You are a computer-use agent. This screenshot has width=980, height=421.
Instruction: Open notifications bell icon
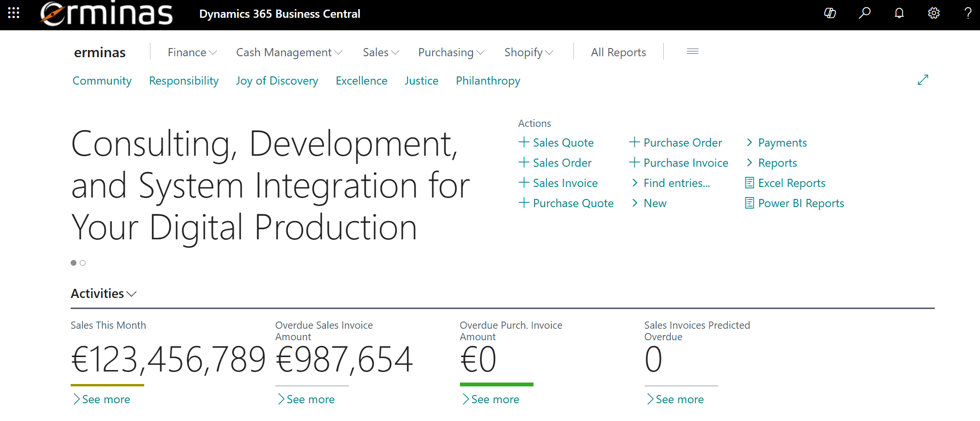coord(899,13)
